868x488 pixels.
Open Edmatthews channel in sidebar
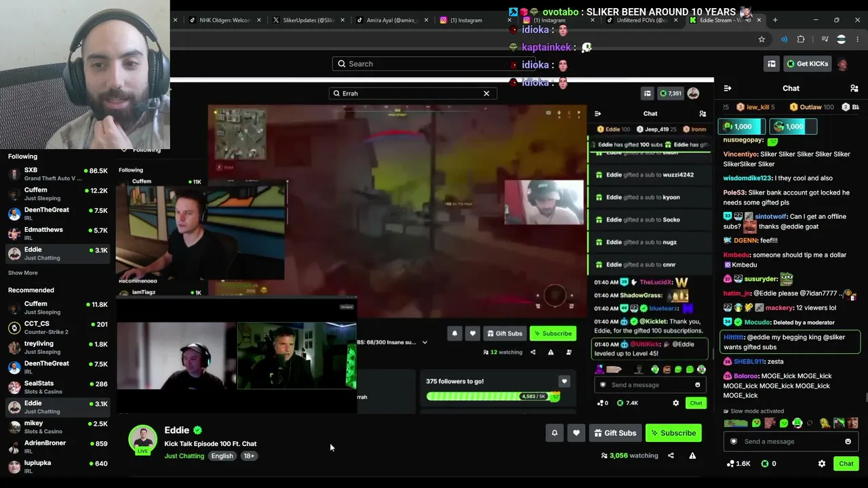click(58, 234)
